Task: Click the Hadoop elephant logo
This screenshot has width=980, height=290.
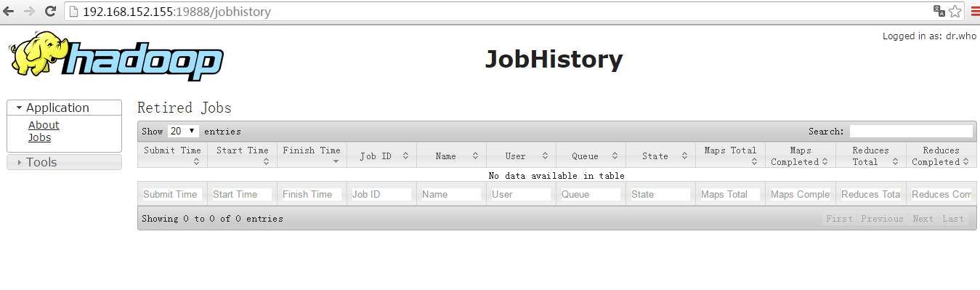Action: pyautogui.click(x=116, y=56)
